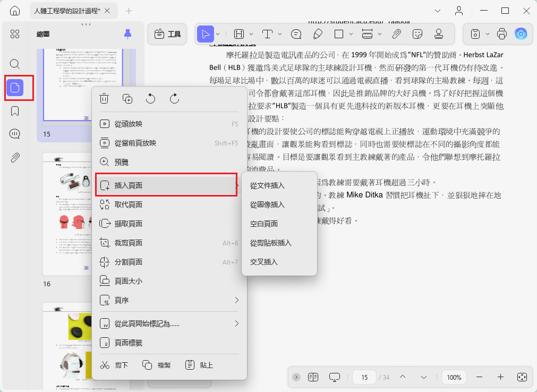Select page 16 thumbnail
The image size is (537, 392).
click(67, 214)
